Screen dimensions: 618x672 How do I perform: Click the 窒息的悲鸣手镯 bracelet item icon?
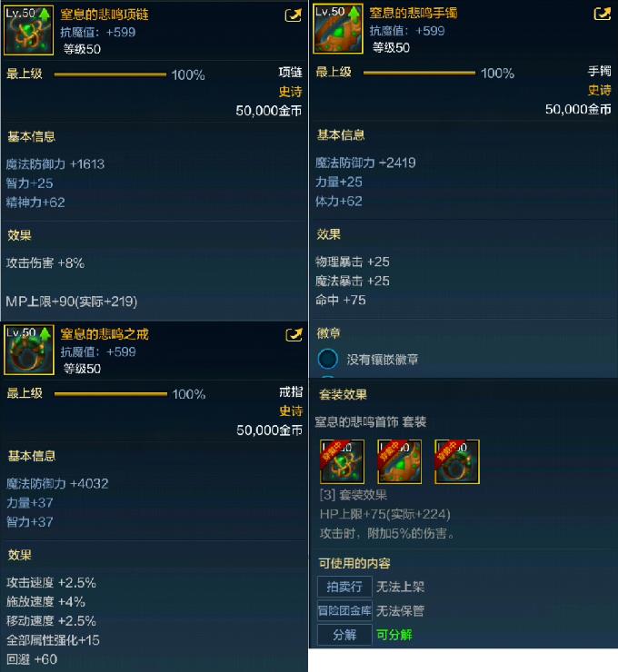(338, 29)
